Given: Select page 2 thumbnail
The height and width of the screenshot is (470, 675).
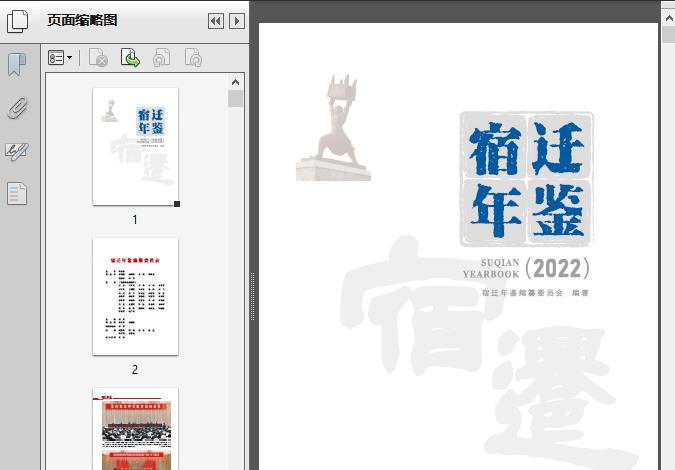Looking at the screenshot, I should tap(135, 296).
